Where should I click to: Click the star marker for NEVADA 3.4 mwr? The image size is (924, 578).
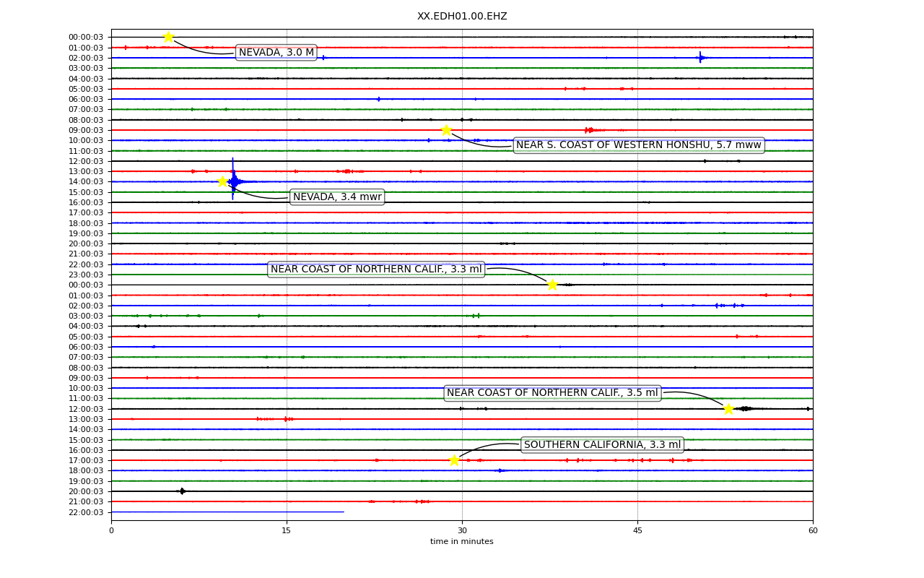223,181
